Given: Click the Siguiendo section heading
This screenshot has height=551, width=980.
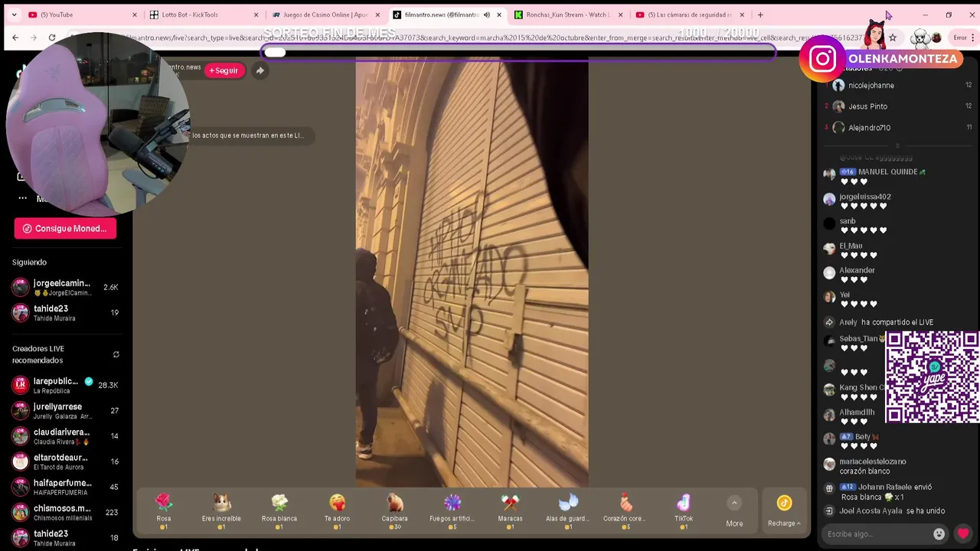Looking at the screenshot, I should click(x=29, y=262).
